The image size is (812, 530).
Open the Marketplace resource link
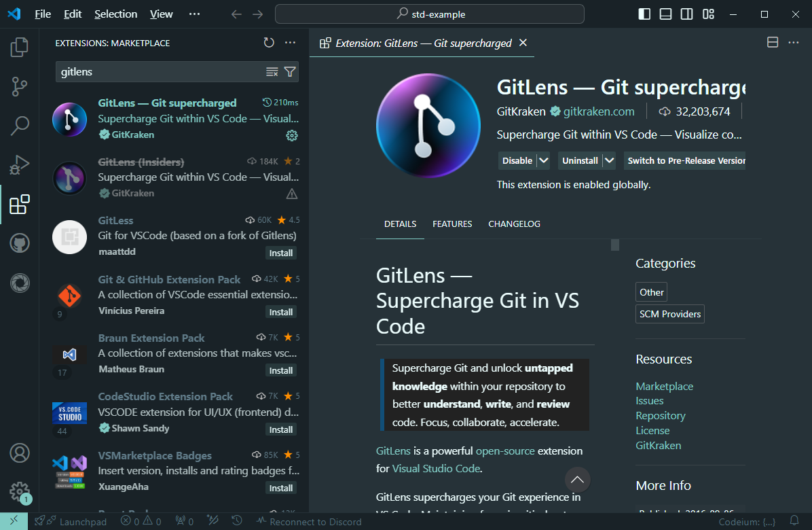point(665,387)
